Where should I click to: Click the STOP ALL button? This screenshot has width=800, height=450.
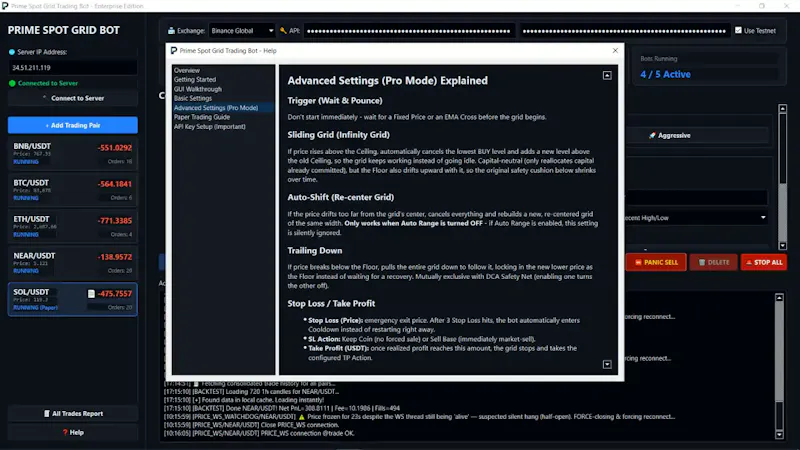[764, 262]
